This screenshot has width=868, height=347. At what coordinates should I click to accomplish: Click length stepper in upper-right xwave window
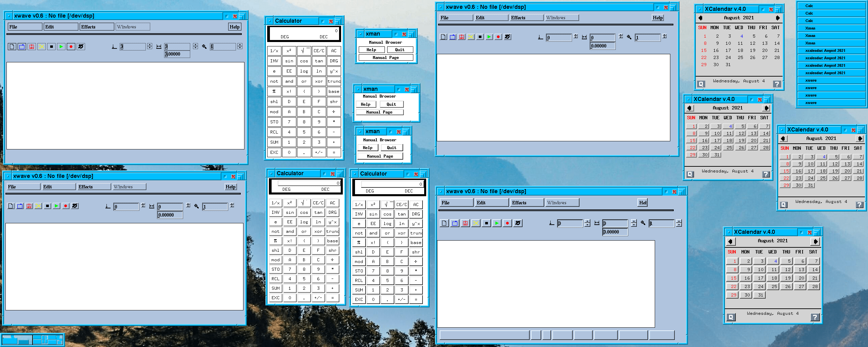pos(621,37)
